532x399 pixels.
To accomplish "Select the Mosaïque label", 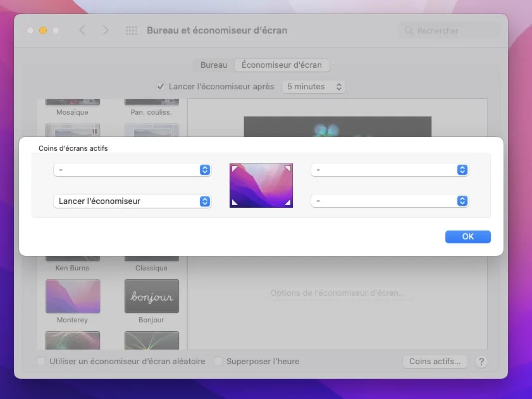I will click(72, 112).
